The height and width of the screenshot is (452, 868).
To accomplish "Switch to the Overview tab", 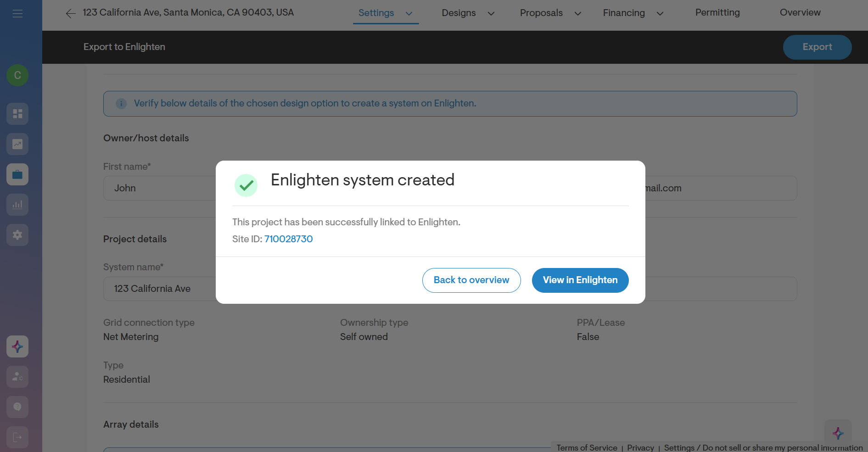I will [x=800, y=13].
